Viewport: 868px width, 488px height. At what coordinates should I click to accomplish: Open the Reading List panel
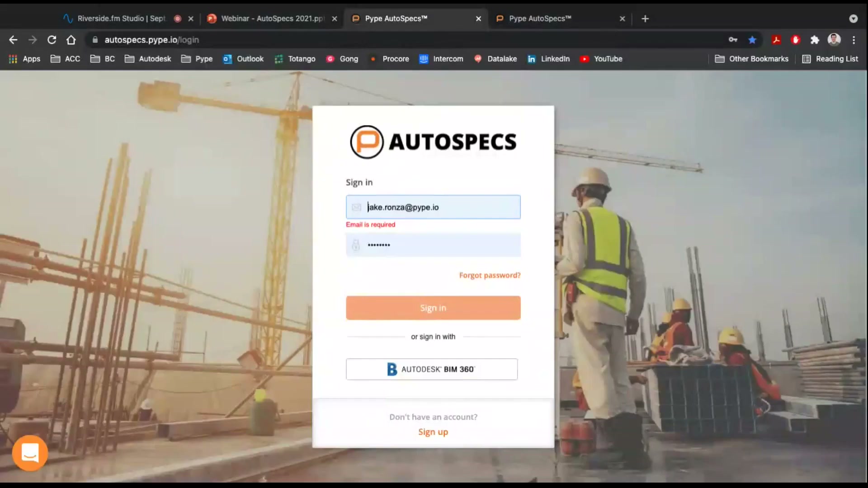coord(830,59)
